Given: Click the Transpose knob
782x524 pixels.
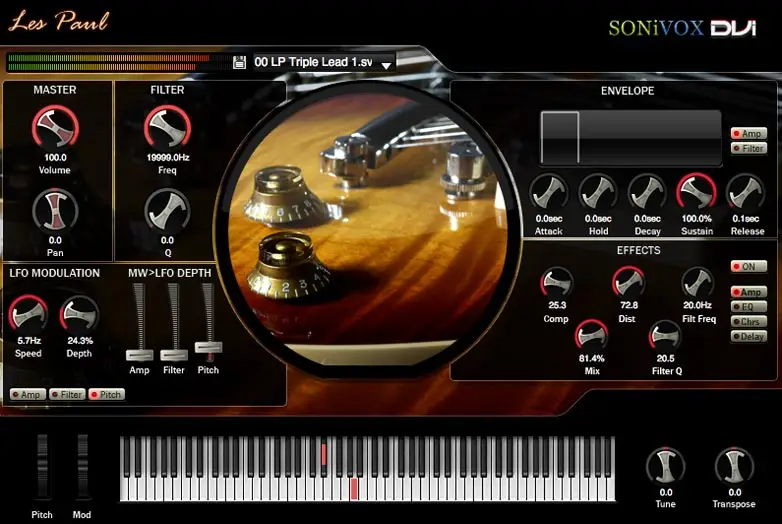Looking at the screenshot, I should tap(735, 467).
